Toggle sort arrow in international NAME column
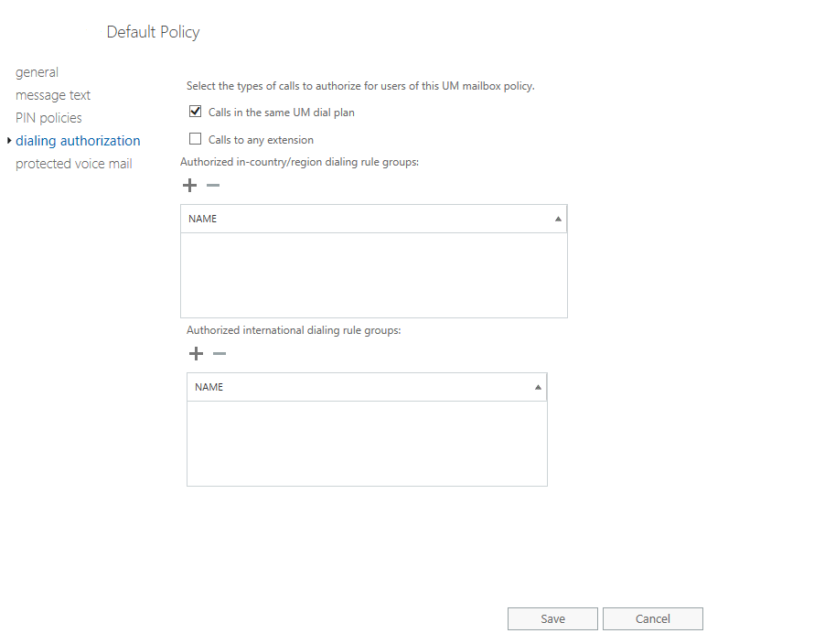 538,388
